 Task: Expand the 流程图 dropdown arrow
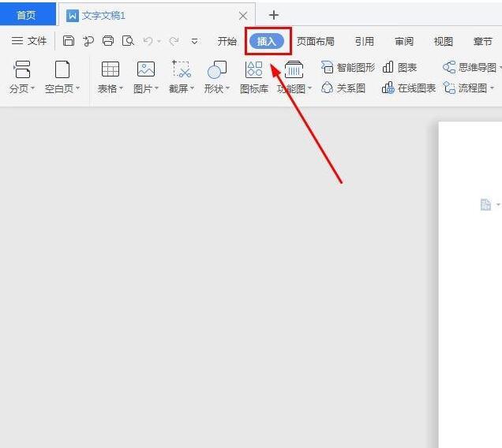pos(492,88)
